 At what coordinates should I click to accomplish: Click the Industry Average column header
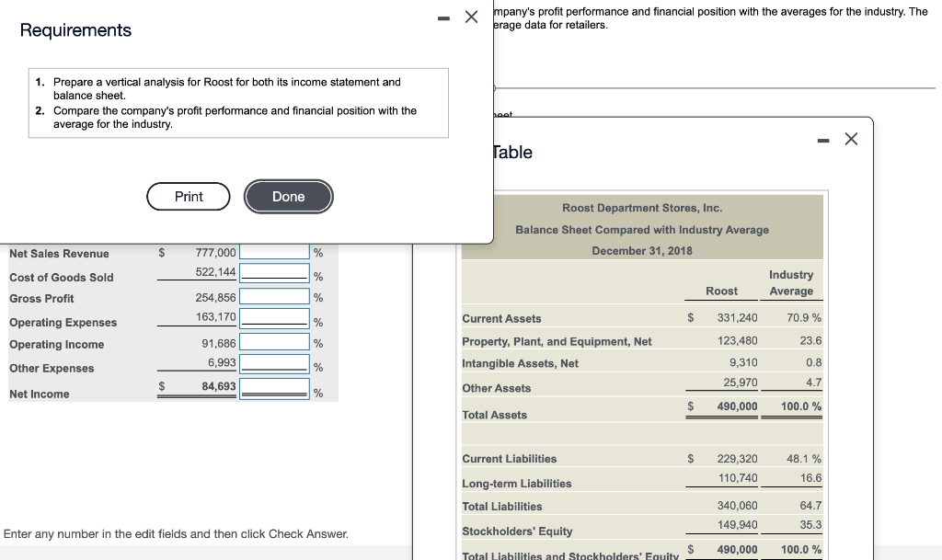(x=791, y=282)
